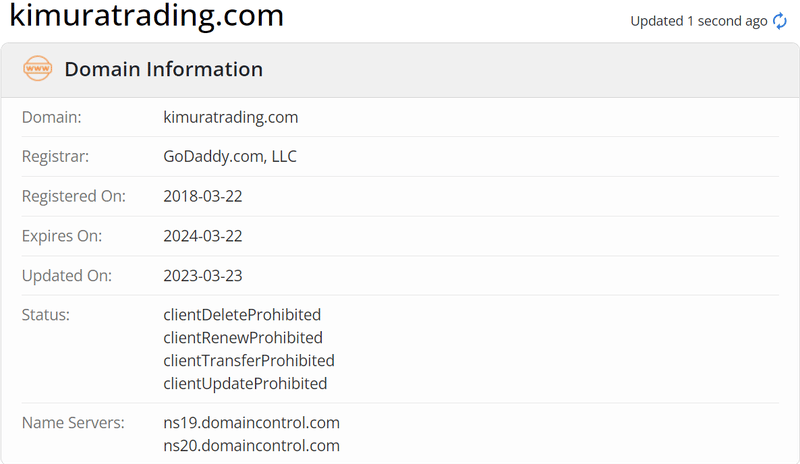Click the blue refresh icon
This screenshot has height=464, width=800.
780,21
